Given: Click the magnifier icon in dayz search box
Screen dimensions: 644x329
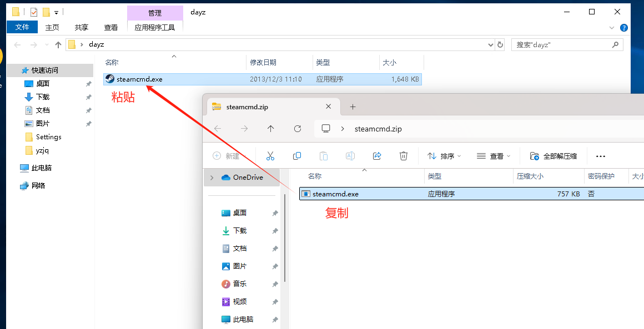Looking at the screenshot, I should pos(615,45).
